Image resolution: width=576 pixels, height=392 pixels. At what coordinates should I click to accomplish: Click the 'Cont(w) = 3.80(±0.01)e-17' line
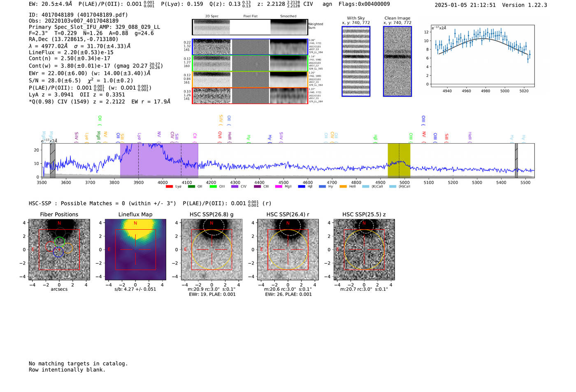95,66
